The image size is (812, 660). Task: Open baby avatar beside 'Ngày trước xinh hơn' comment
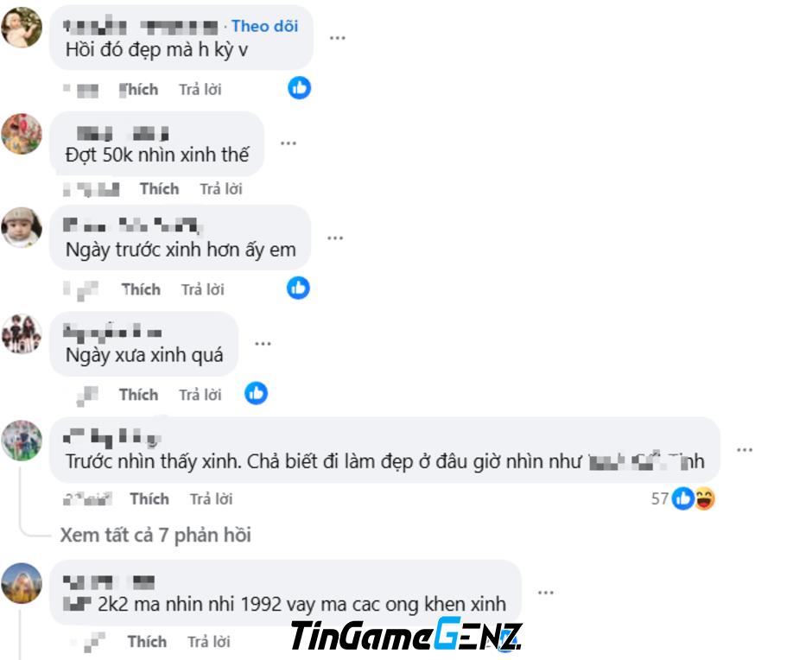pos(22,227)
